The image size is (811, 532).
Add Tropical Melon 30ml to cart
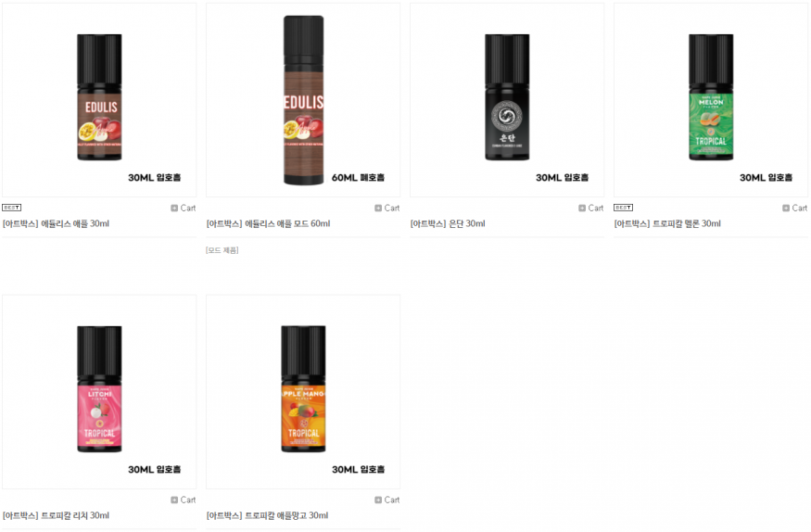pyautogui.click(x=794, y=208)
